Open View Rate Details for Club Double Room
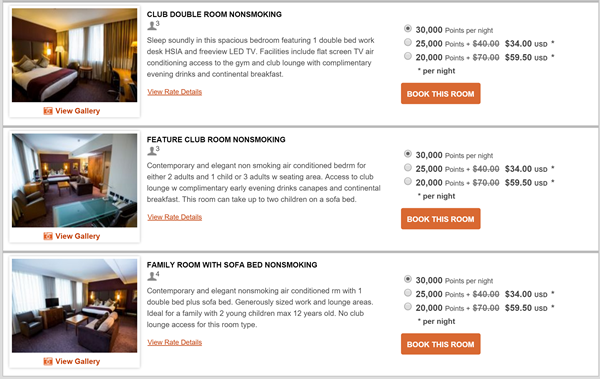600x379 pixels. point(174,92)
